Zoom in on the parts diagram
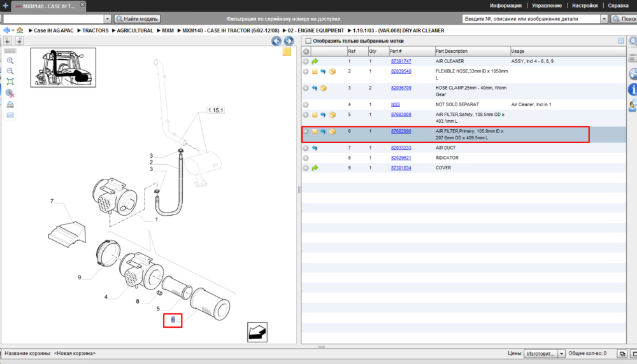 tap(10, 61)
